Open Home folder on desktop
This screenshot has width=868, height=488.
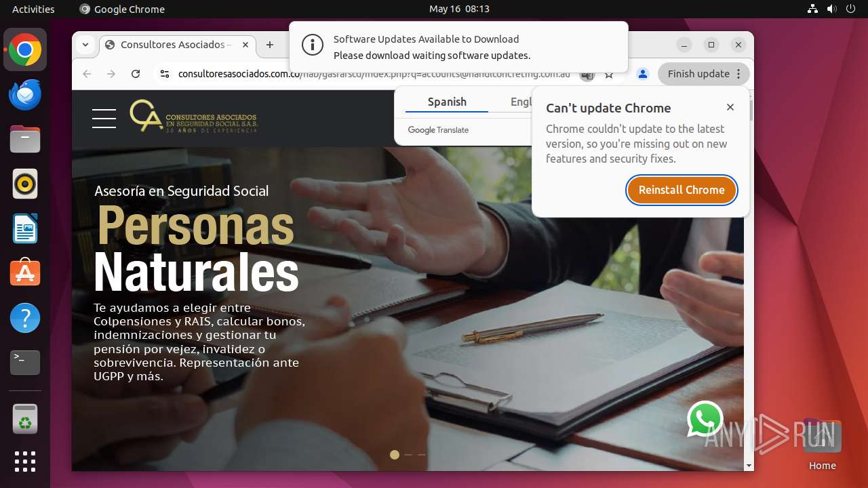(x=822, y=445)
